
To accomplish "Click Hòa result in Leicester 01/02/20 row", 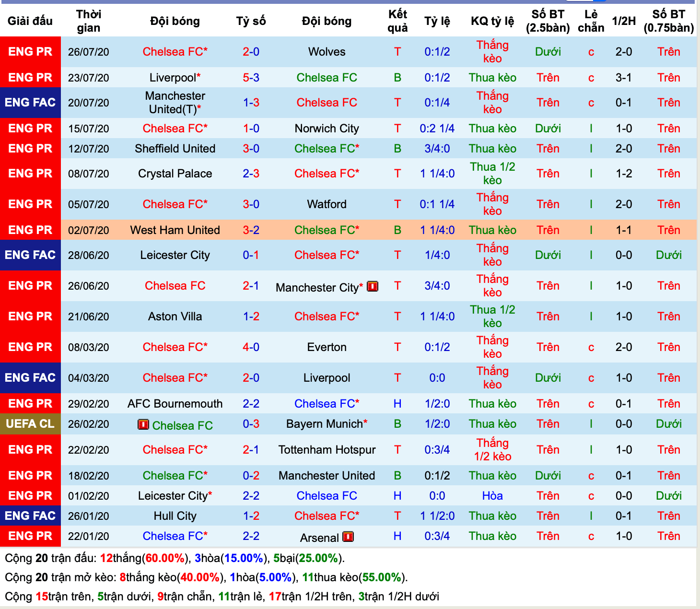I will (492, 496).
